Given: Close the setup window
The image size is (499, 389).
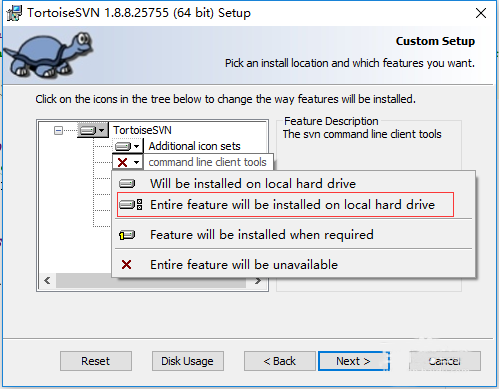Looking at the screenshot, I should (x=481, y=13).
